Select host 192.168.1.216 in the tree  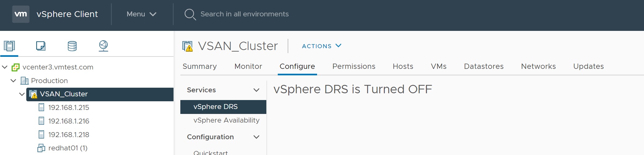(68, 121)
